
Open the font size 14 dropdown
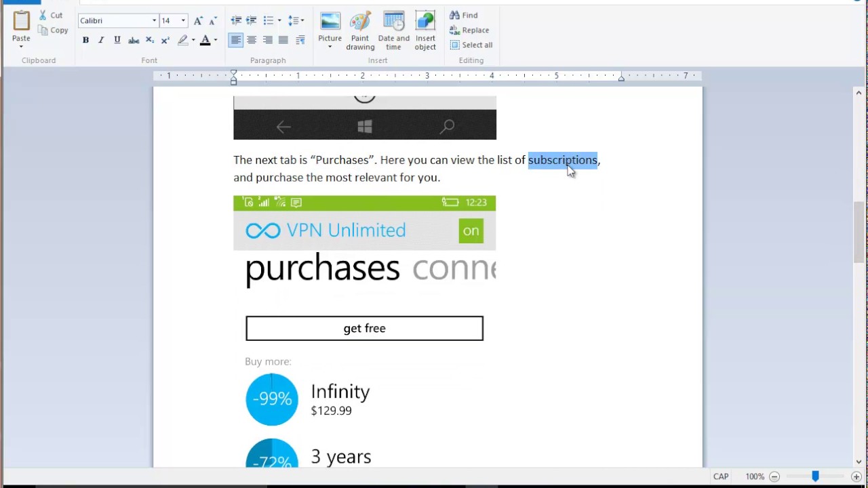click(x=183, y=21)
